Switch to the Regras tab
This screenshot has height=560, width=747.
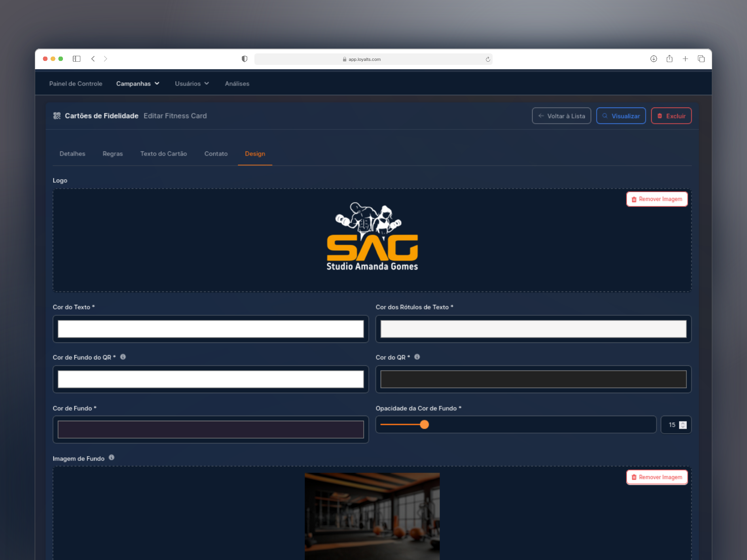pos(113,154)
